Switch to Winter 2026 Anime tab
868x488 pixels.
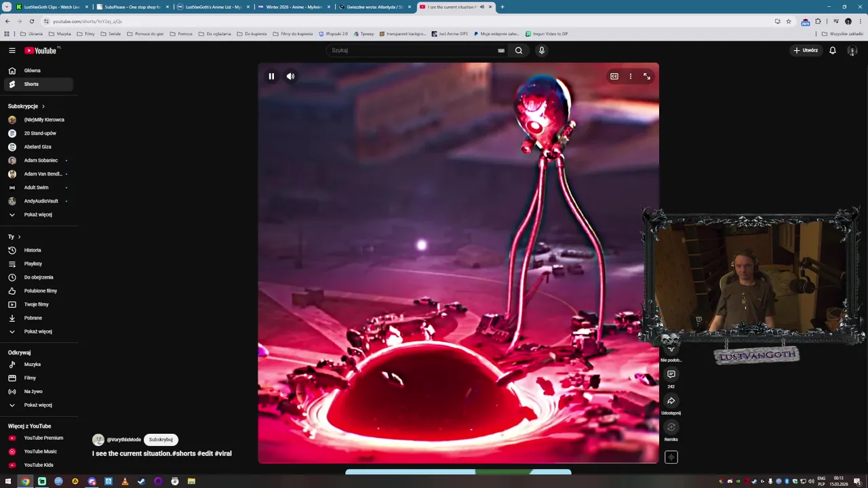294,7
